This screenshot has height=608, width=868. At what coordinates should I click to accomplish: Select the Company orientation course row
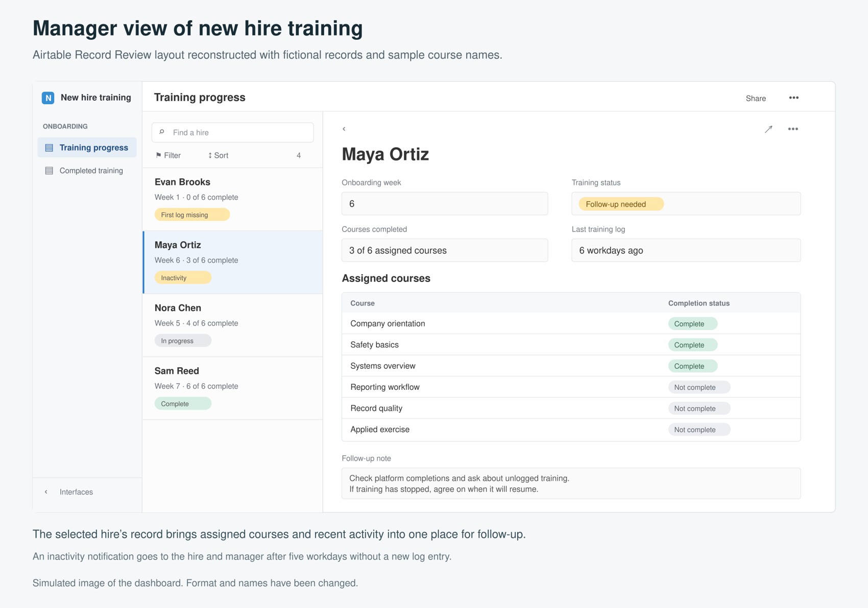click(x=571, y=323)
